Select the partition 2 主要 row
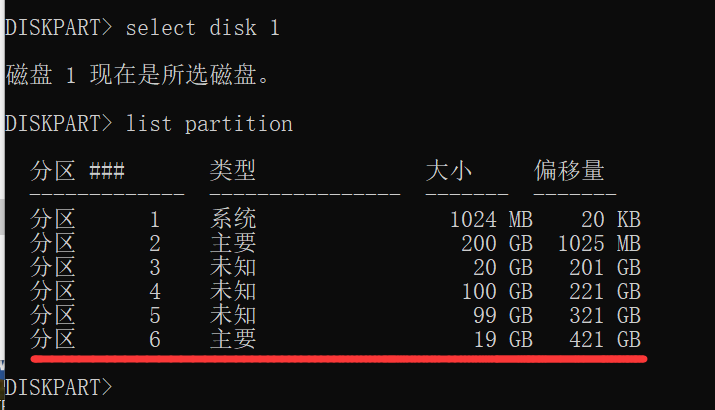 336,244
